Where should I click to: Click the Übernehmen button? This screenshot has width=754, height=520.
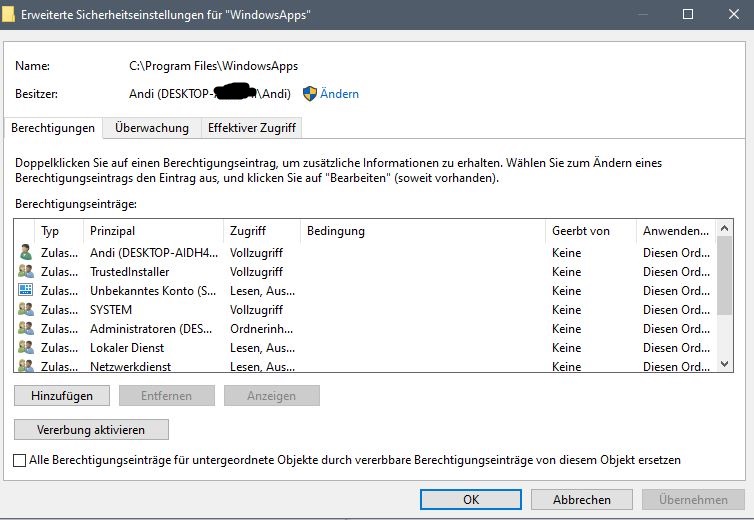[x=693, y=500]
